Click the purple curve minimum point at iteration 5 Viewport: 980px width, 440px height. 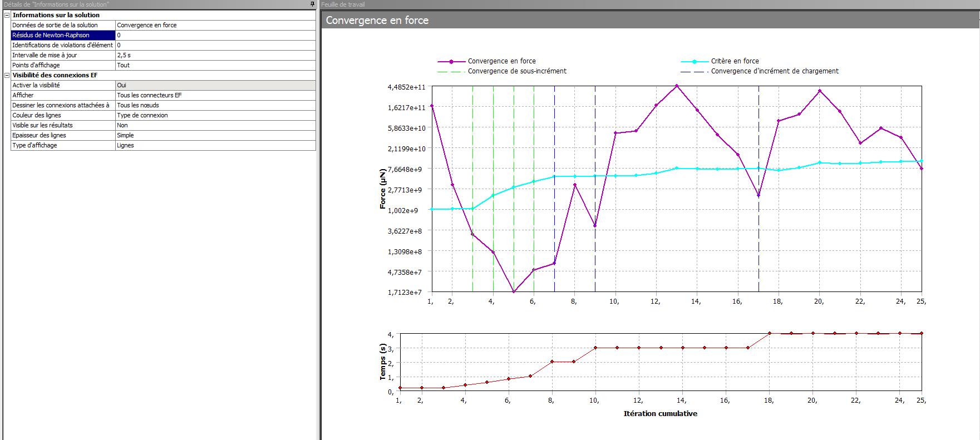pos(514,291)
